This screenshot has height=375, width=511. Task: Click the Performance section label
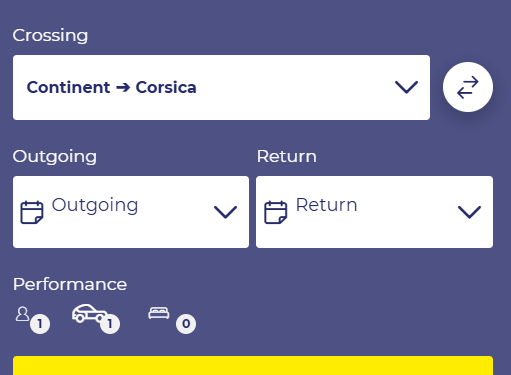(70, 284)
